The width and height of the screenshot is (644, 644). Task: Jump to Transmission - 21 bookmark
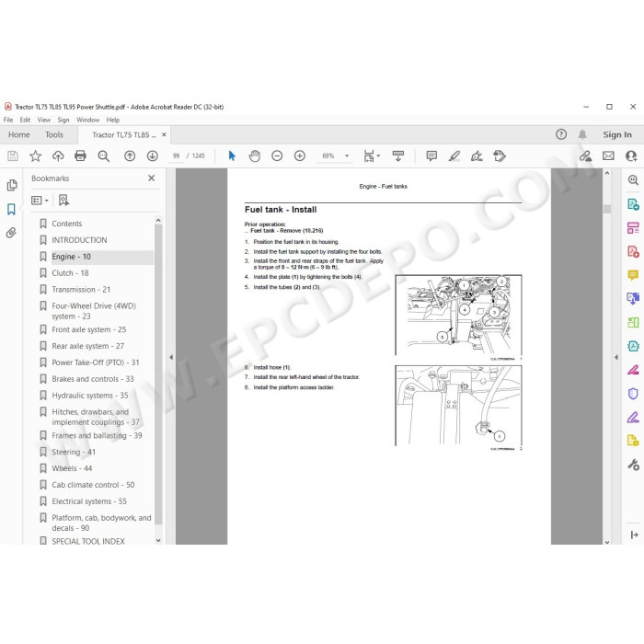pos(81,290)
